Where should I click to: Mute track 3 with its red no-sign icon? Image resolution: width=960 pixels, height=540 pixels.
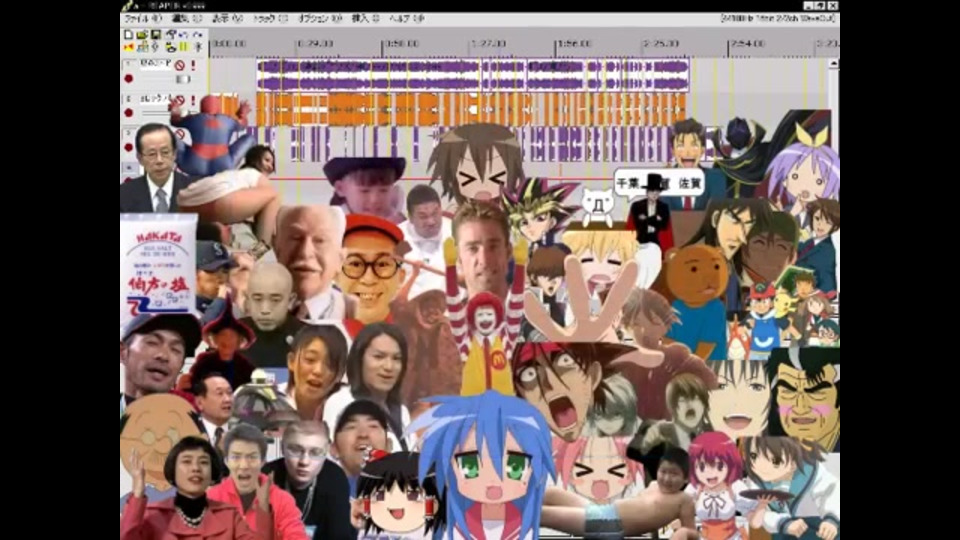(x=180, y=133)
